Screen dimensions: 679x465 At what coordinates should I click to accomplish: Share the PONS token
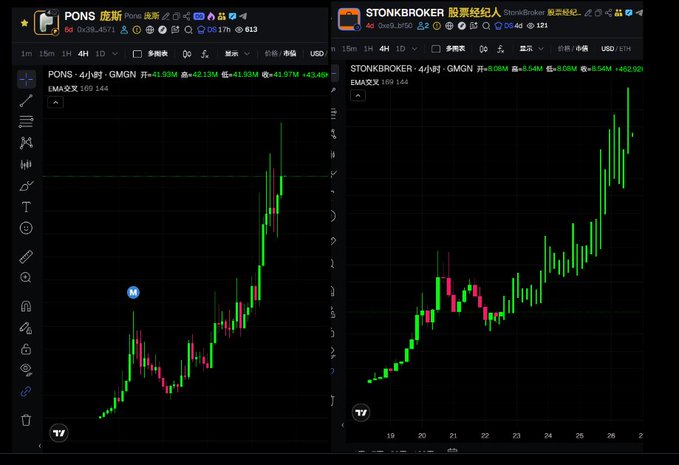coord(187,16)
